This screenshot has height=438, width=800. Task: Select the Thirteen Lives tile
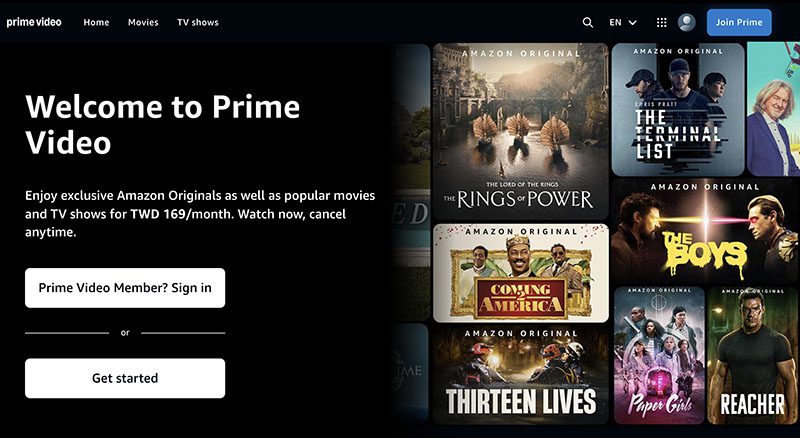click(x=520, y=375)
